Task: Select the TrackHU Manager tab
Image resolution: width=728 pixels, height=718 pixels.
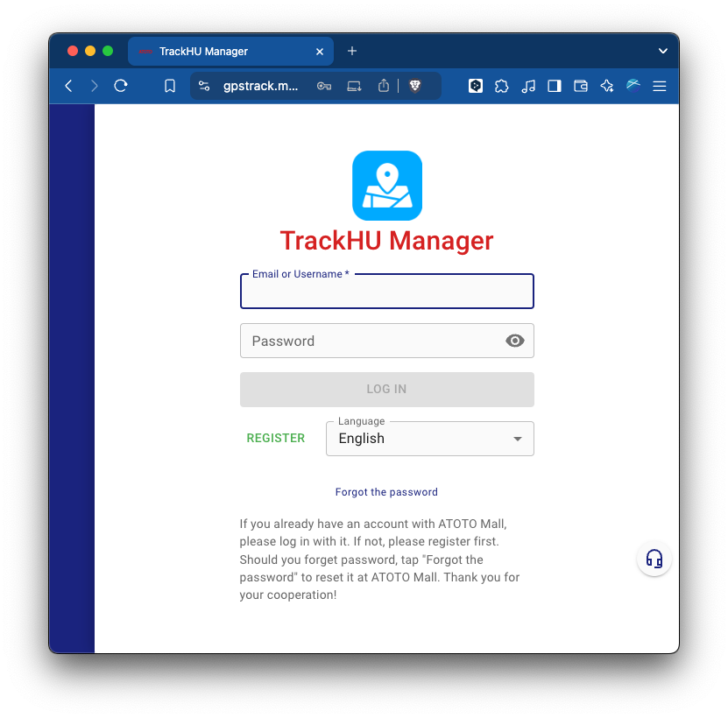Action: click(230, 51)
